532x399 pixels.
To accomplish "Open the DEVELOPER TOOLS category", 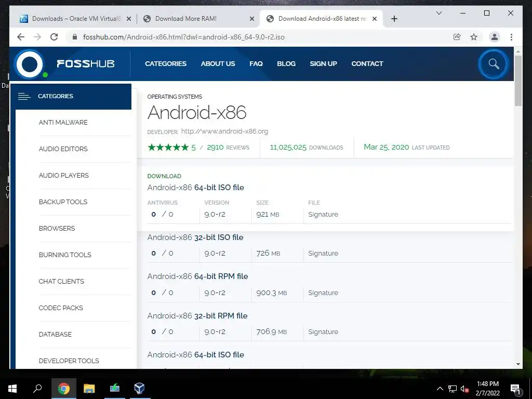I will tap(69, 361).
